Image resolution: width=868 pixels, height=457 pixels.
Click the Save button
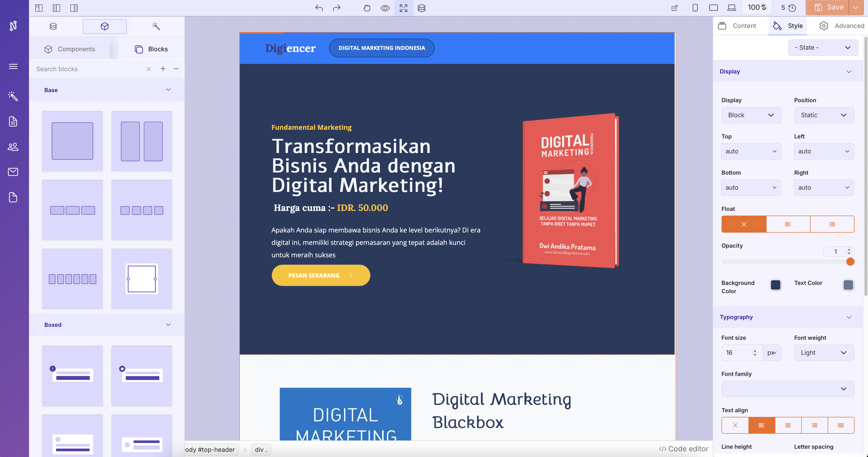pos(829,8)
